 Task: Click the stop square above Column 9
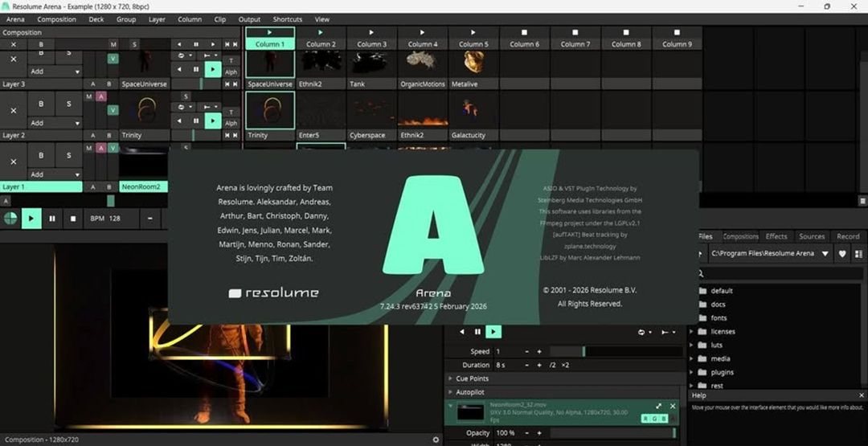677,33
